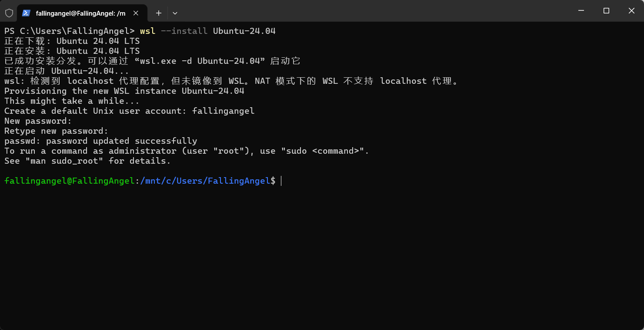Click the blue /mnt/c/Users/FallingAngel path

coord(205,181)
